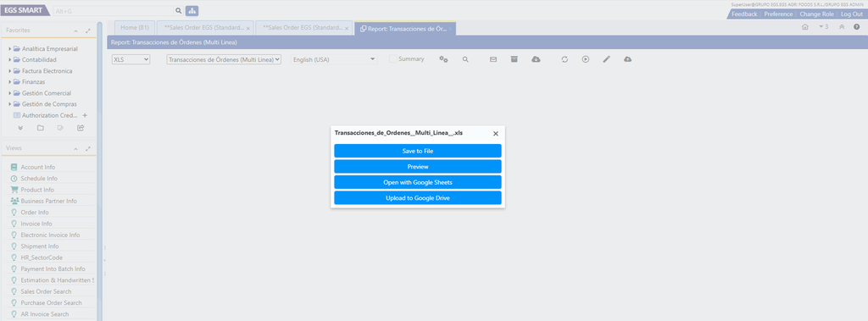Open the Account Info view
868x321 pixels.
[x=37, y=167]
